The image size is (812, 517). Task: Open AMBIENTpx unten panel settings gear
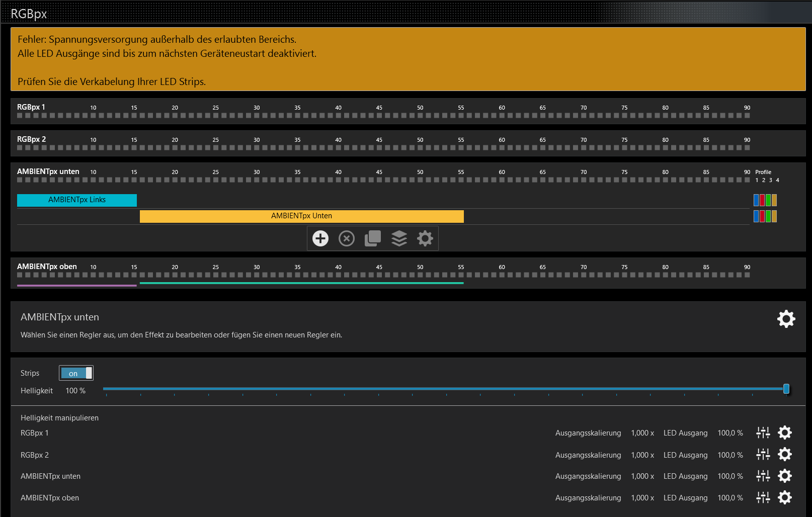pyautogui.click(x=786, y=319)
